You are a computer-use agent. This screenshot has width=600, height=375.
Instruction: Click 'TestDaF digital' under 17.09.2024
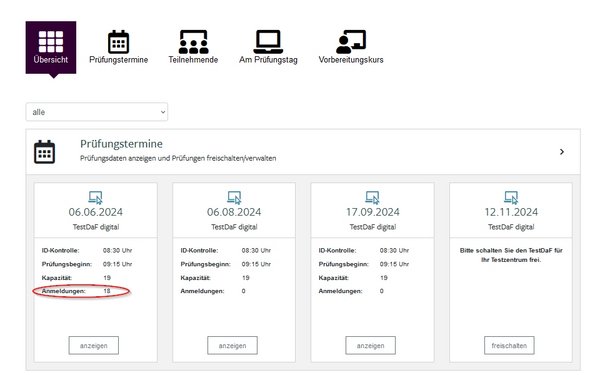coord(373,227)
